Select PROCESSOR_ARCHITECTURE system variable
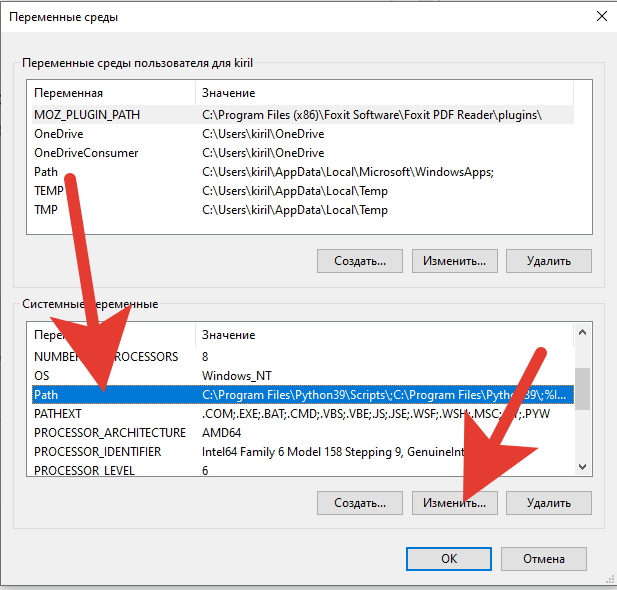 [x=110, y=433]
